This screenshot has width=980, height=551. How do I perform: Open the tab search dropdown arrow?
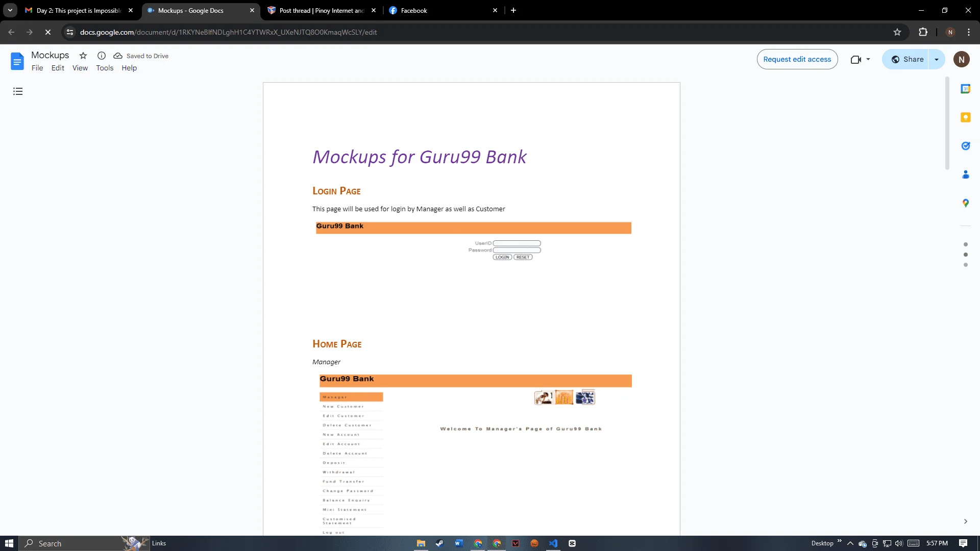[10, 10]
